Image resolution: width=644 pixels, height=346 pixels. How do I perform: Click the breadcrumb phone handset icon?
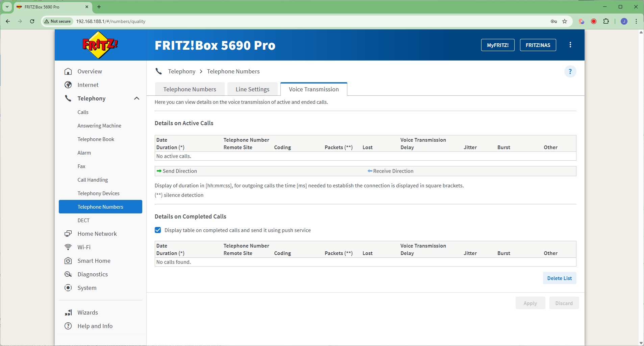158,71
